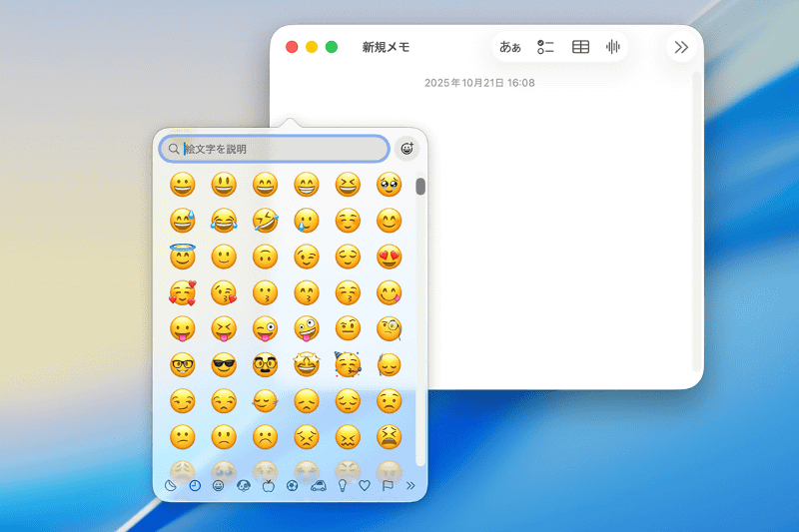This screenshot has width=799, height=532.
Task: Pick the squinting laughing face emoji
Action: pos(348,185)
